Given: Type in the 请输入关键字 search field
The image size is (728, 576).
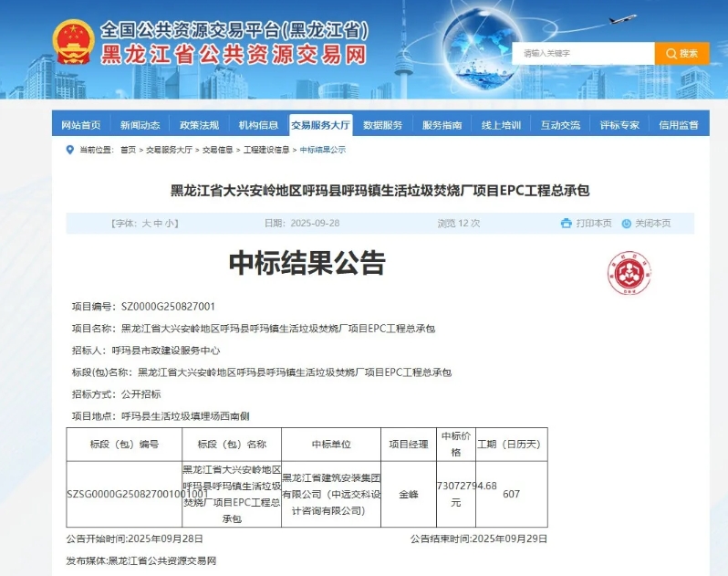Looking at the screenshot, I should [x=585, y=54].
